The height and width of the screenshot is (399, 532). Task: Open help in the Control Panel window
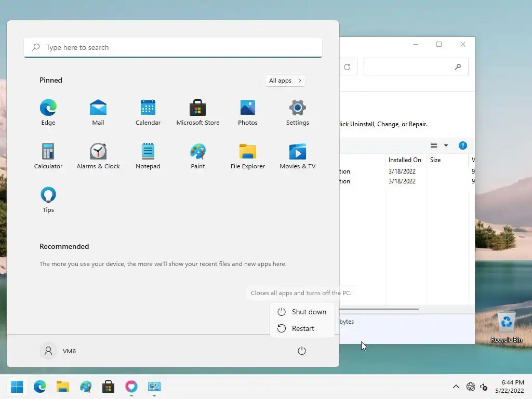click(x=463, y=145)
